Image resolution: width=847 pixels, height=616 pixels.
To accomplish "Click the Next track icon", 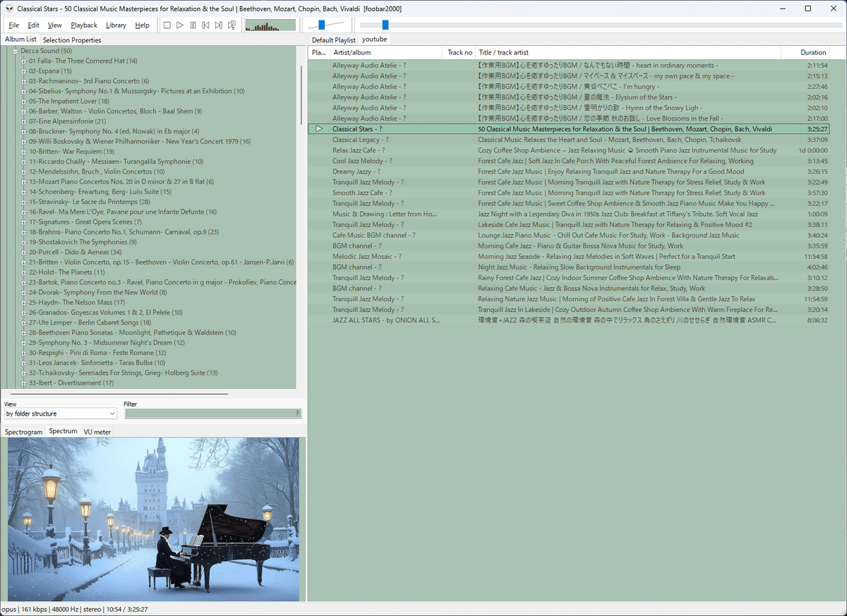I will (x=218, y=25).
